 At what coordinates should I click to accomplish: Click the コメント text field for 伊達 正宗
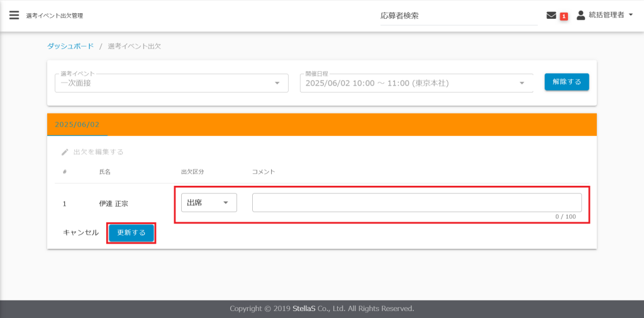tap(416, 203)
